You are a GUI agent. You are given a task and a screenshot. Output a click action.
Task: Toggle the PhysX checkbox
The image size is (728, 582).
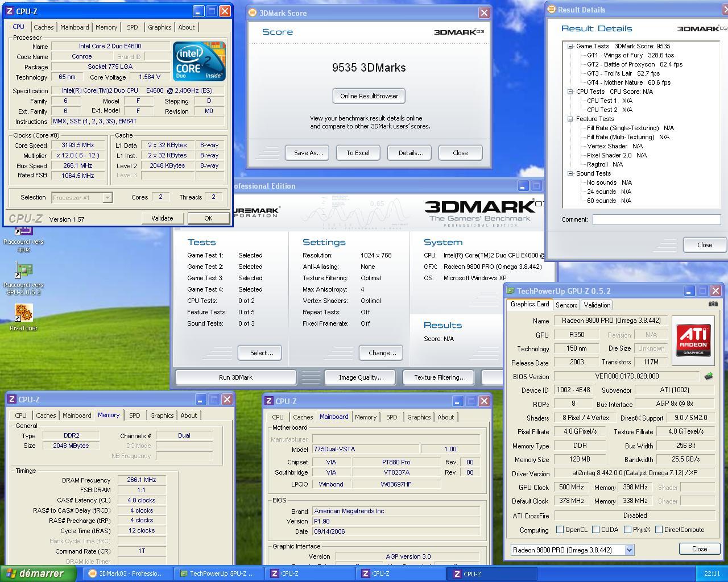(x=627, y=530)
